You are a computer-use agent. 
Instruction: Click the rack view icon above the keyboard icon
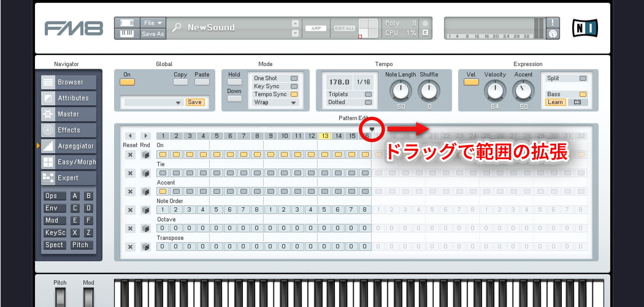[127, 23]
